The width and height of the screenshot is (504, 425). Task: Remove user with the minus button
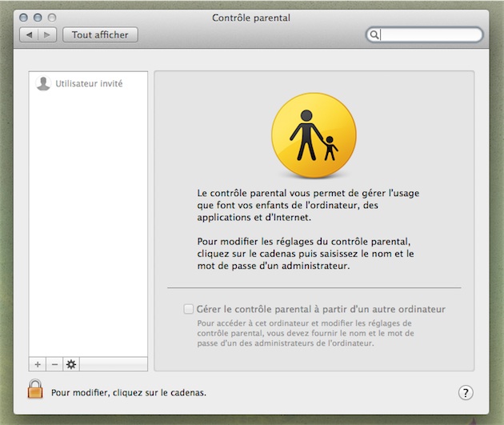coord(54,364)
